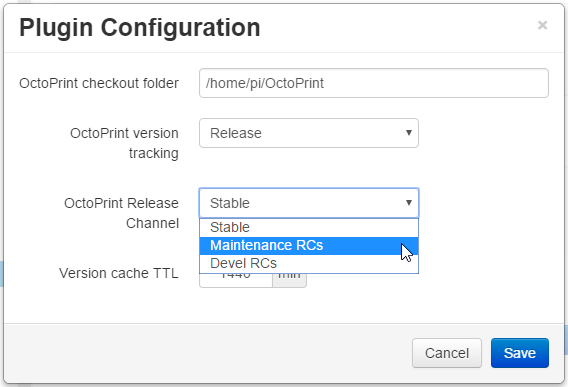Open the OctoPrint Release Channel dropdown showing Stable
This screenshot has height=387, width=568.
(309, 203)
